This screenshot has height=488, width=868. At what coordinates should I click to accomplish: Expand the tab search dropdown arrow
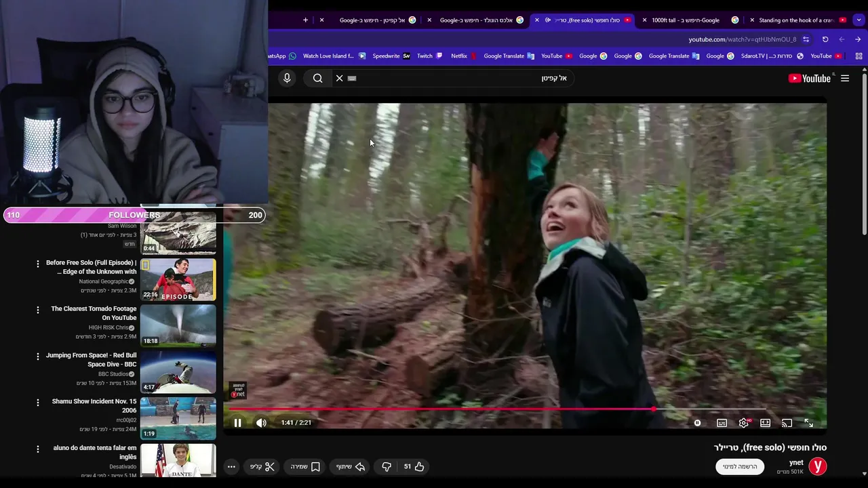pos(859,20)
